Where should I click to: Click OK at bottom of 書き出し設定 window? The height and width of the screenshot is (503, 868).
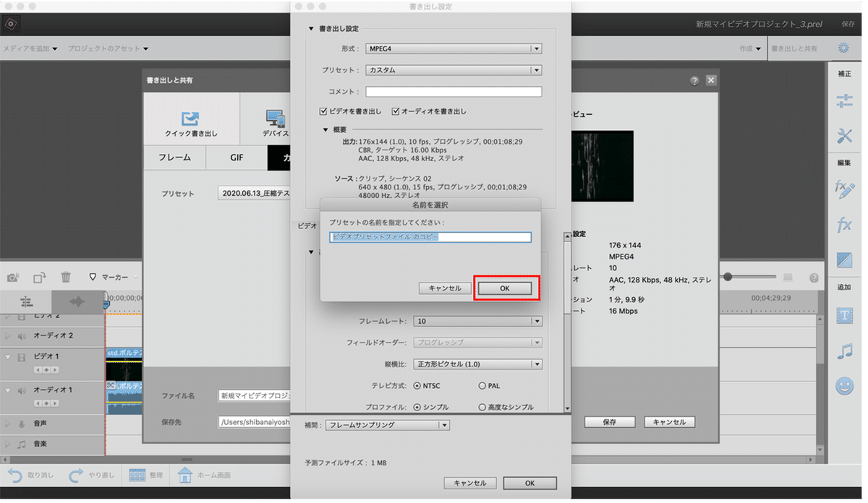coord(529,483)
